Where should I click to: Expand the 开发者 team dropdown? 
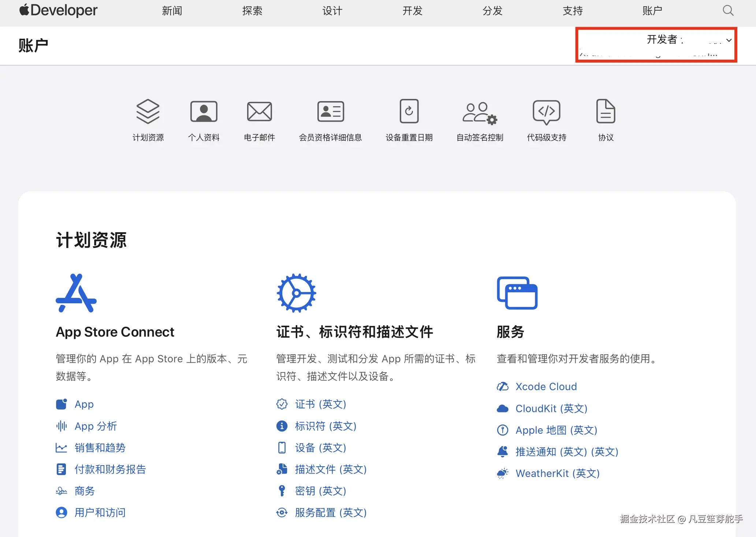[x=729, y=40]
